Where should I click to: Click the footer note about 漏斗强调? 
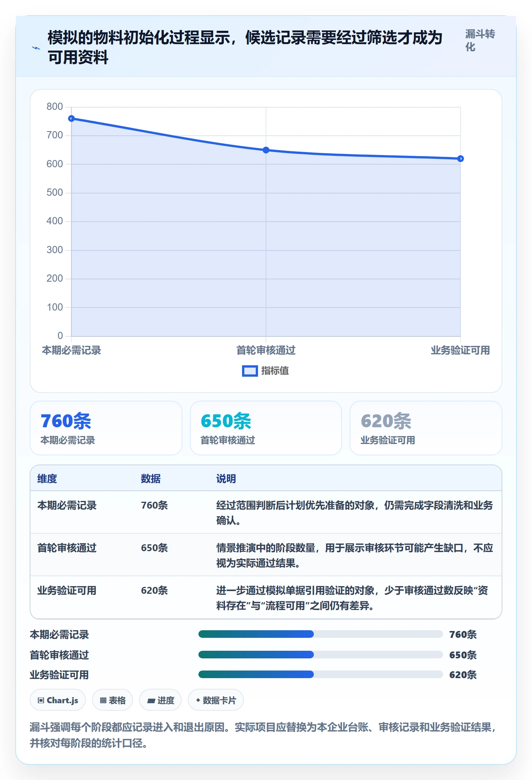click(263, 735)
